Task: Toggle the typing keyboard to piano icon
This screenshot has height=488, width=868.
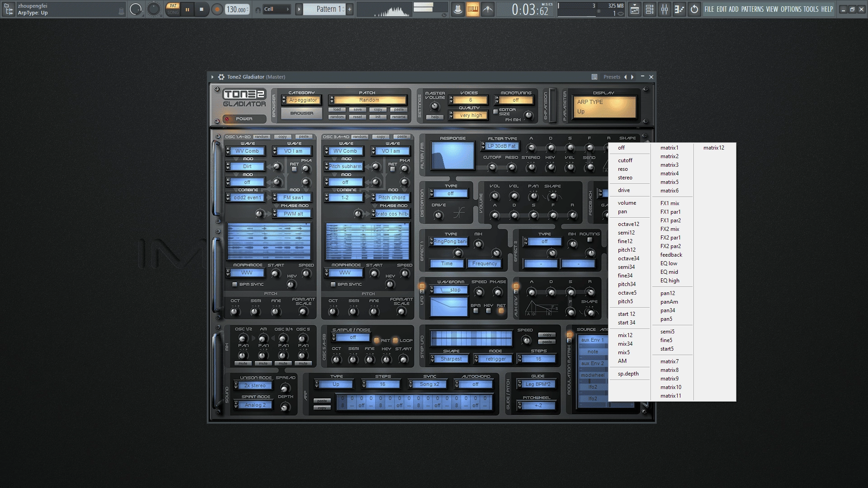Action: coord(473,9)
